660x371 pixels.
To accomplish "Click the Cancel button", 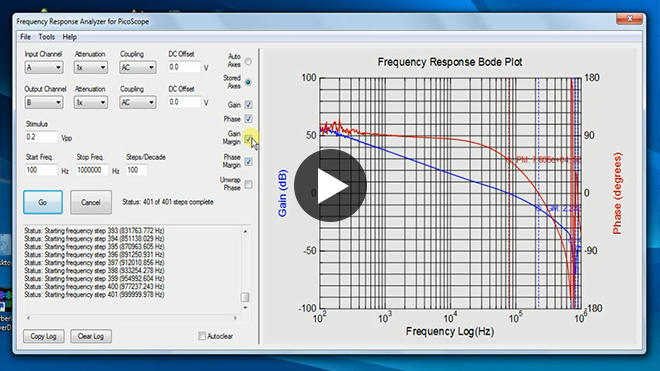I will point(90,203).
